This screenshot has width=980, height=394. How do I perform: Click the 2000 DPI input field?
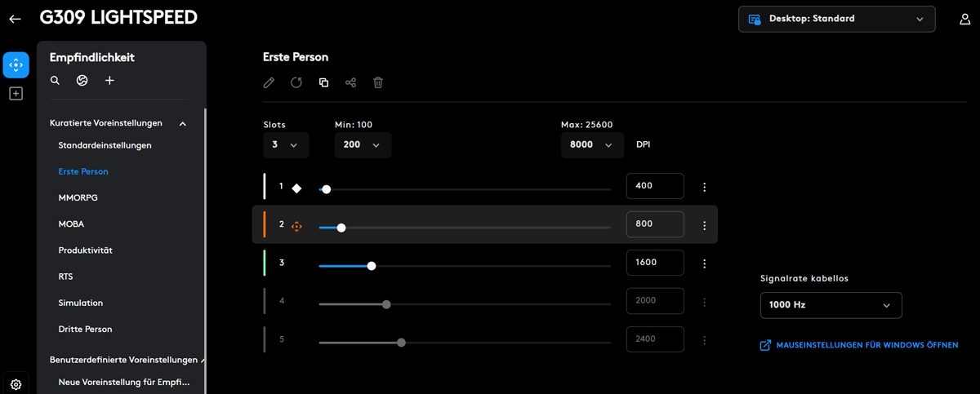pos(655,301)
